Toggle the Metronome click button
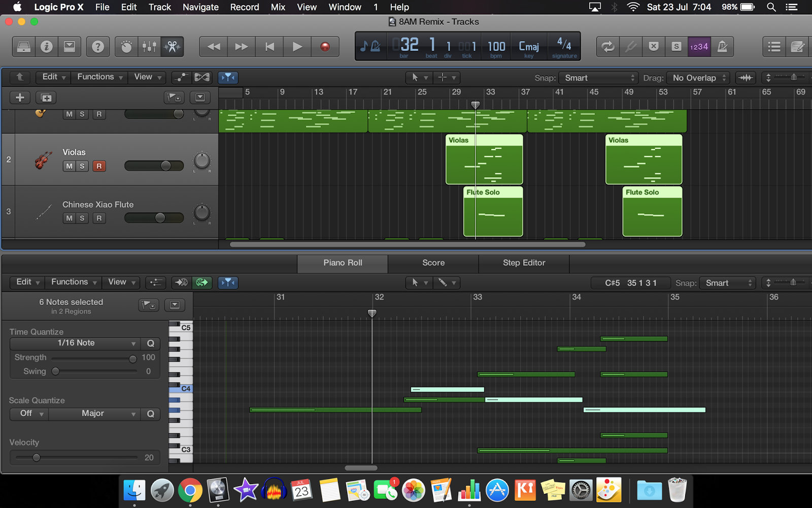 click(x=722, y=47)
